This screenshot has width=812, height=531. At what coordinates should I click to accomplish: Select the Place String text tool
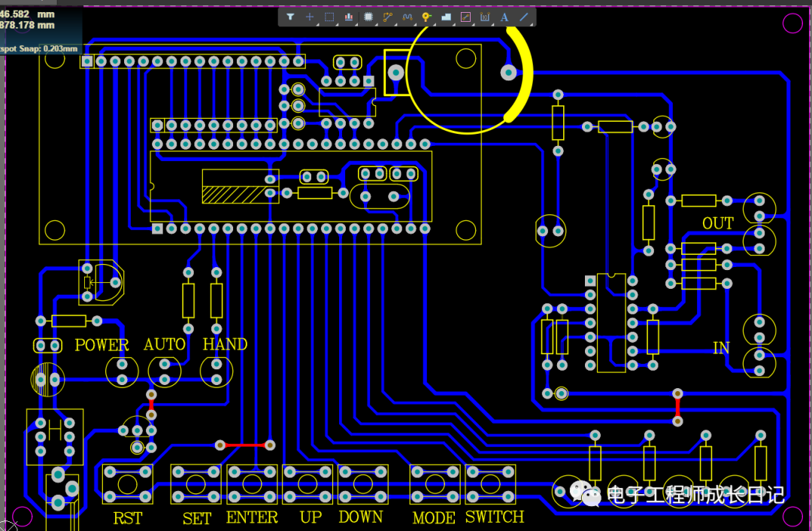[x=504, y=17]
